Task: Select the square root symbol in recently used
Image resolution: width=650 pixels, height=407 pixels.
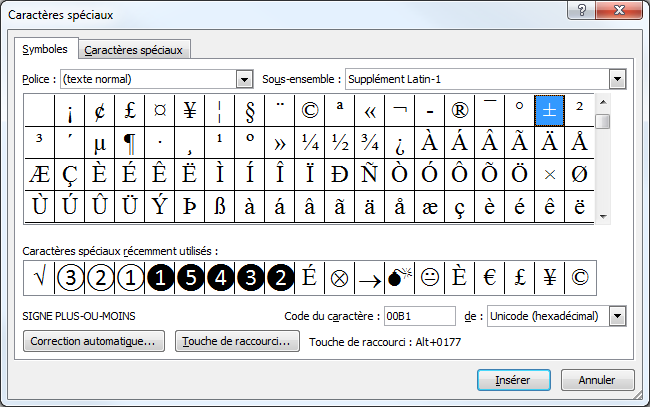Action: pyautogui.click(x=39, y=277)
